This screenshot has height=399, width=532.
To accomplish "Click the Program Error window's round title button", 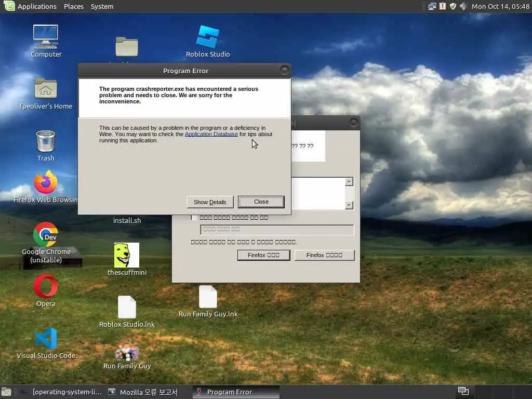I will (284, 70).
